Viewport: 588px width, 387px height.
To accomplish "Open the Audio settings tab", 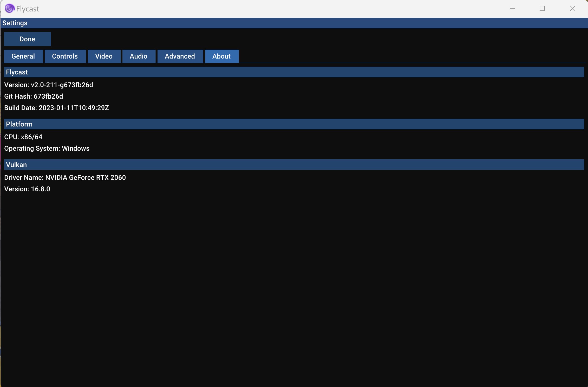I will coord(138,56).
